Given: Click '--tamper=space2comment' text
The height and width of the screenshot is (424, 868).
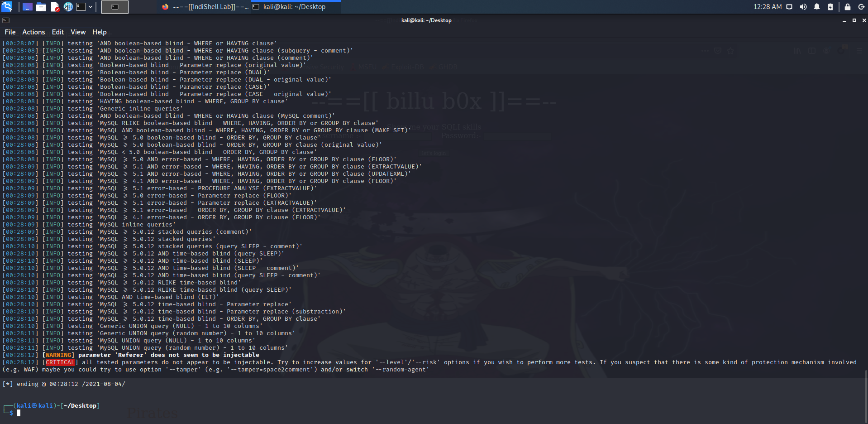Looking at the screenshot, I should pos(272,370).
